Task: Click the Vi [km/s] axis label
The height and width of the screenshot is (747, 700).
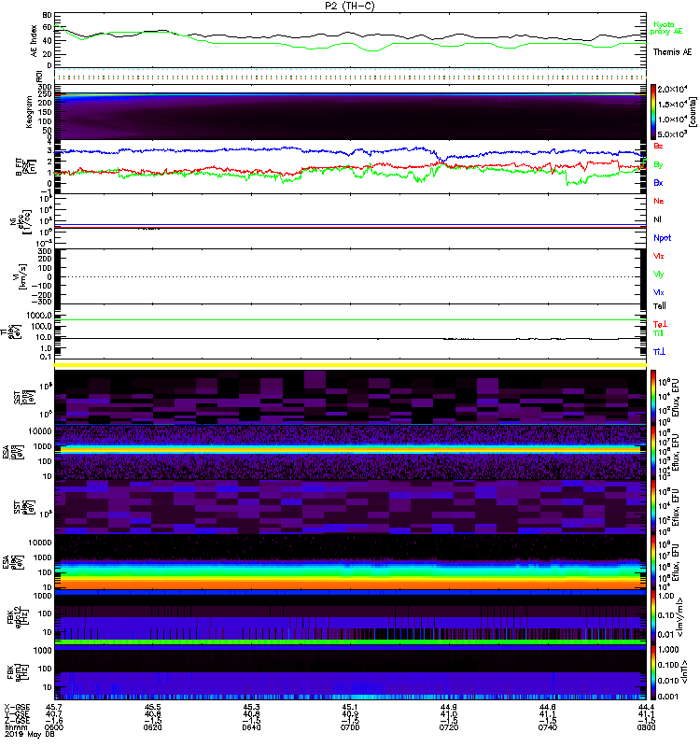Action: point(21,276)
